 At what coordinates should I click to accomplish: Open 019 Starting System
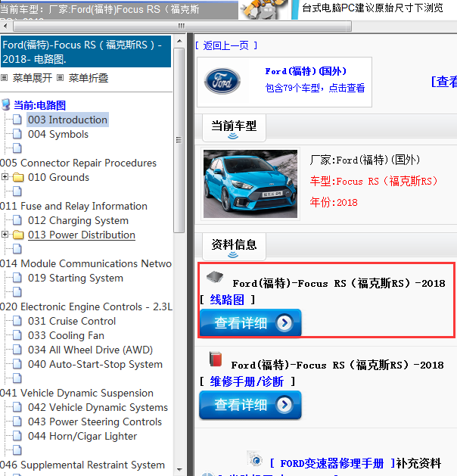[76, 278]
